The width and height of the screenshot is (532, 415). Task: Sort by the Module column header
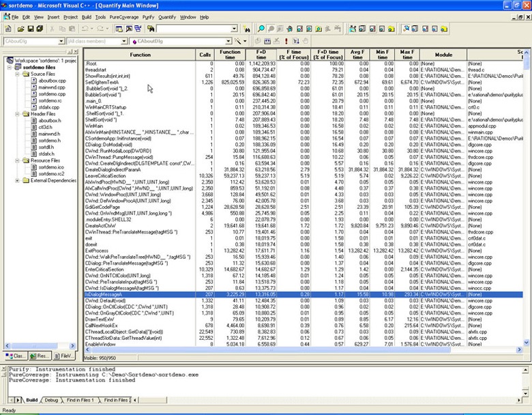coord(443,55)
